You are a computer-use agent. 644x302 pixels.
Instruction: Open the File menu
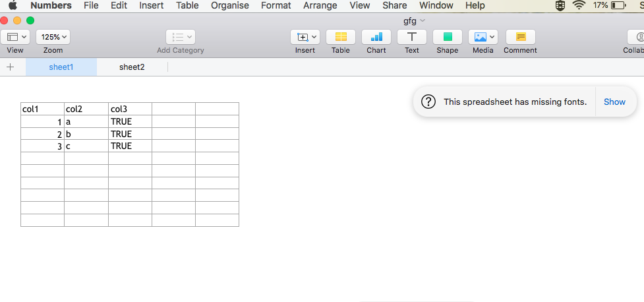coord(91,5)
